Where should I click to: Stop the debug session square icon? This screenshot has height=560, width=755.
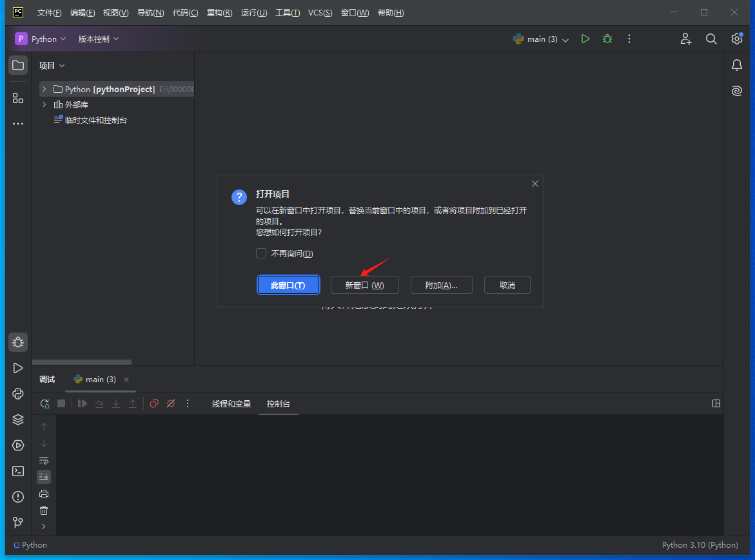61,403
